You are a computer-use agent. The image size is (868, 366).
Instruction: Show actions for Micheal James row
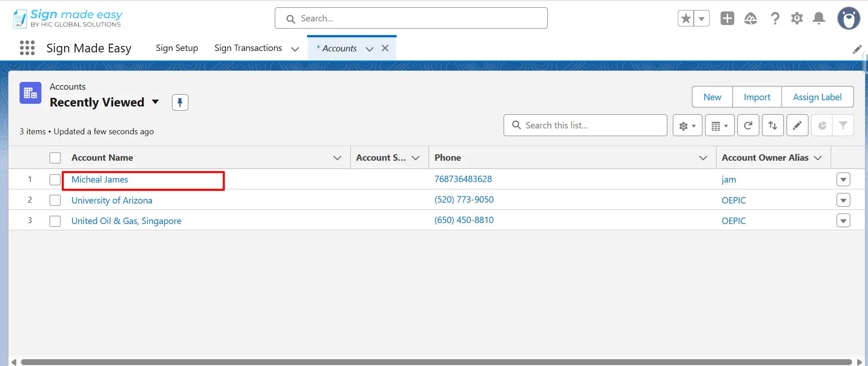coord(843,179)
